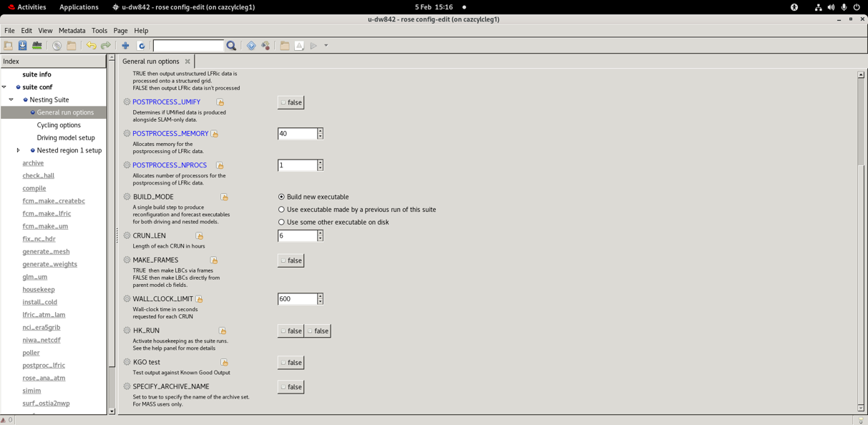
Task: Open the Metadata menu
Action: tap(72, 31)
